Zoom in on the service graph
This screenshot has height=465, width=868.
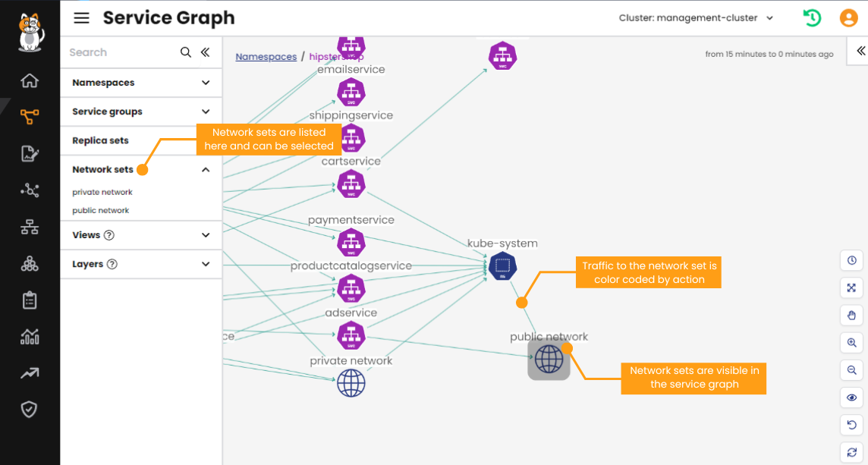[851, 343]
